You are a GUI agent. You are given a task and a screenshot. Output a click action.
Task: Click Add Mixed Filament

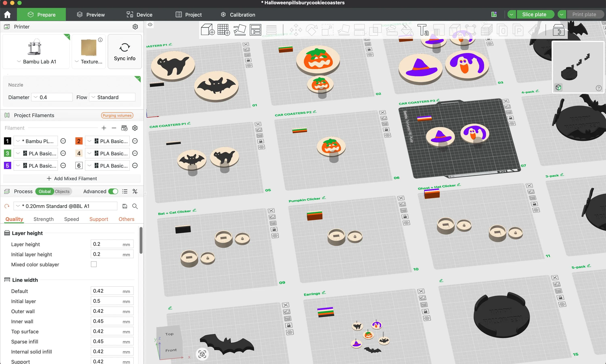tap(72, 178)
